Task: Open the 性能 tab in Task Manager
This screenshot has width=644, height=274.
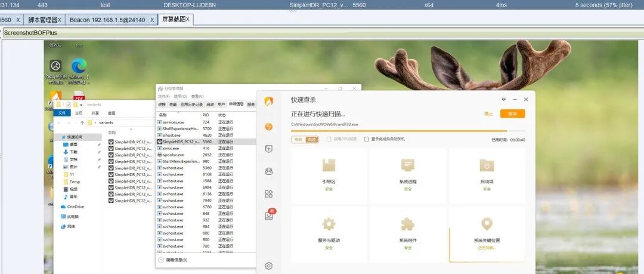Action: click(x=173, y=104)
